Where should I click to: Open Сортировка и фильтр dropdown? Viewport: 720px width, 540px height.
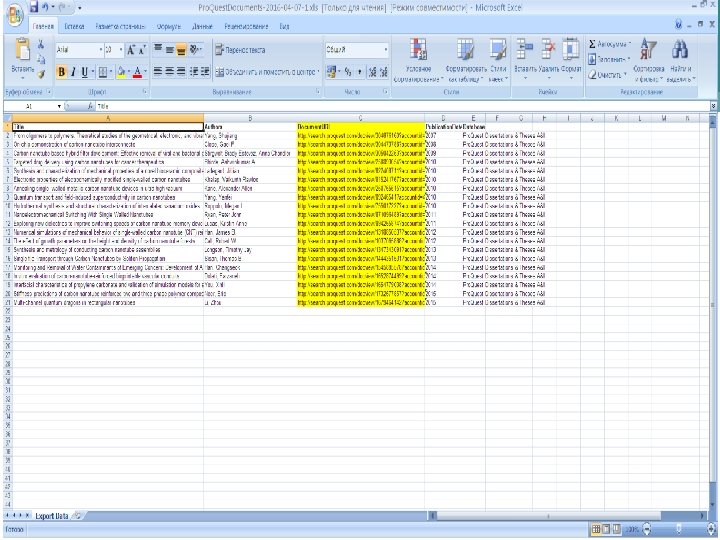(x=648, y=61)
